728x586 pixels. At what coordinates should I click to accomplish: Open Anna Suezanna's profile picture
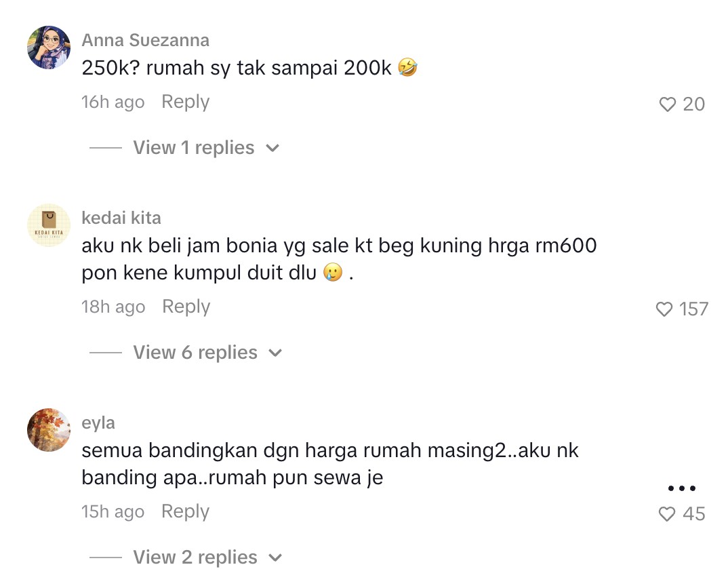[x=49, y=47]
